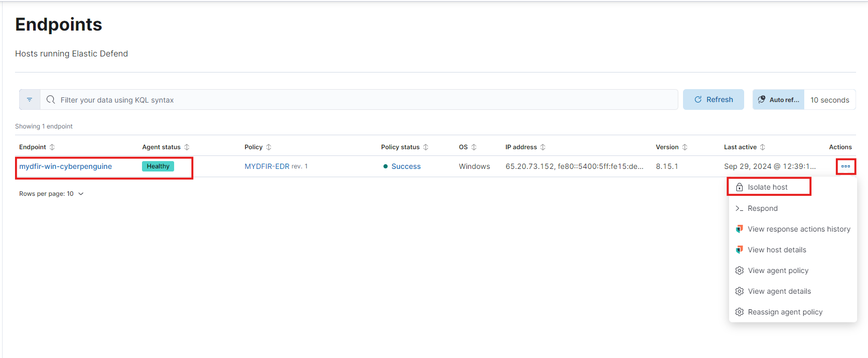
Task: Open the actions ellipsis for mydfir-win-cyberpenguine
Action: [x=846, y=166]
